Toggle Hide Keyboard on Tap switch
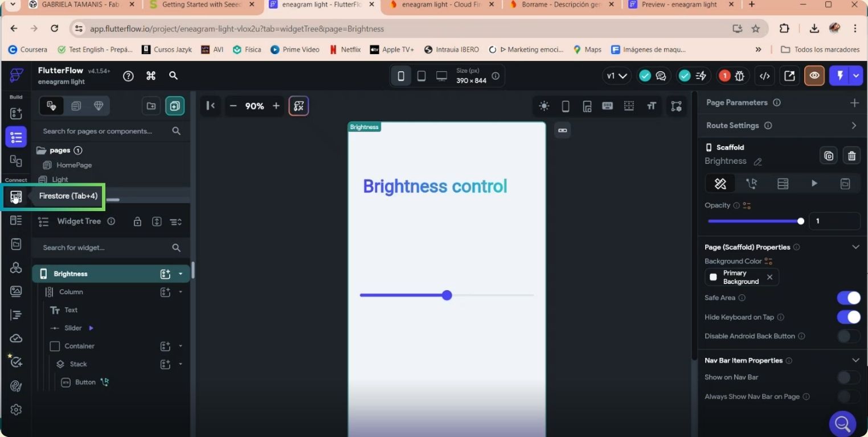 click(x=849, y=317)
